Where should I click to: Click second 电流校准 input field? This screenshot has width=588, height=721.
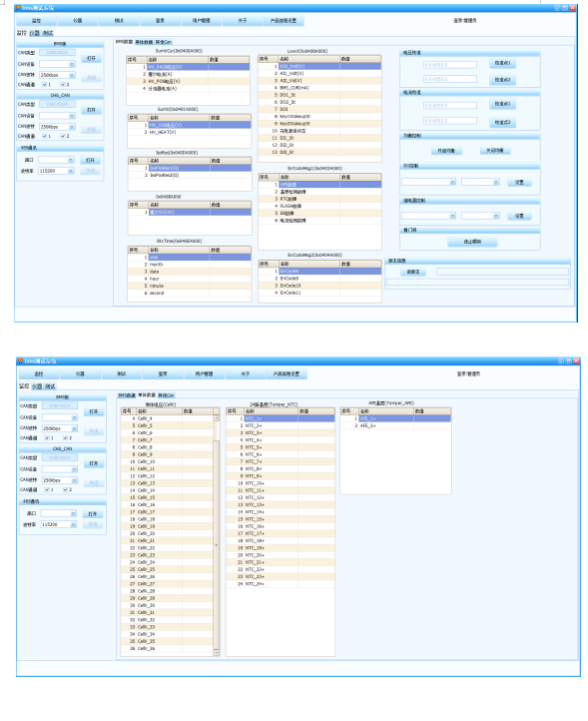point(450,121)
